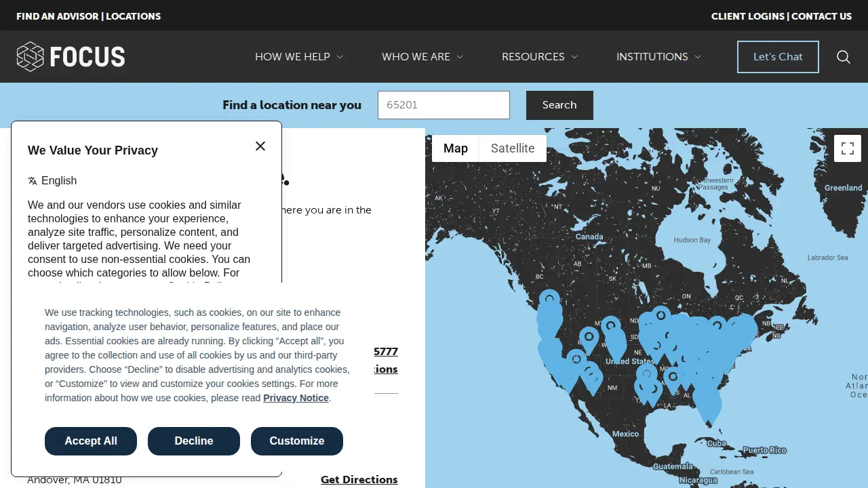Screen dimensions: 868x488
Task: Open the Privacy Notice link
Action: point(296,398)
